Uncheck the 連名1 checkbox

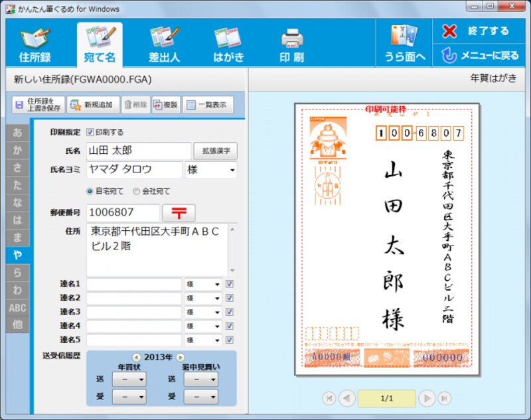229,284
